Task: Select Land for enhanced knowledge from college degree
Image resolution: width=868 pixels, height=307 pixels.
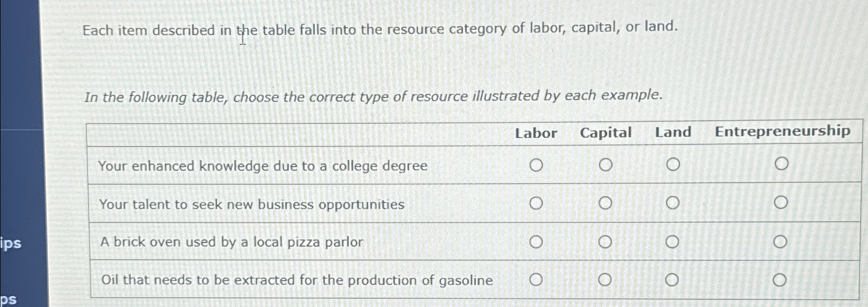Action: pyautogui.click(x=674, y=165)
